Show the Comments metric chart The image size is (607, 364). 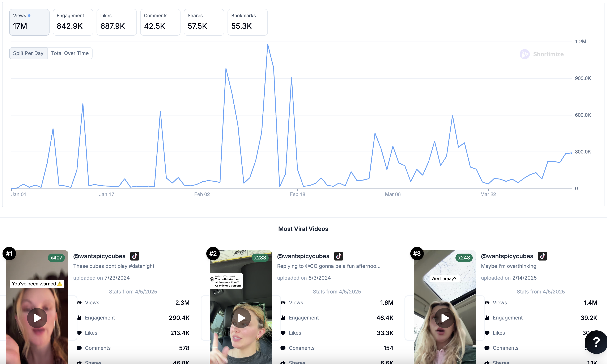click(160, 22)
